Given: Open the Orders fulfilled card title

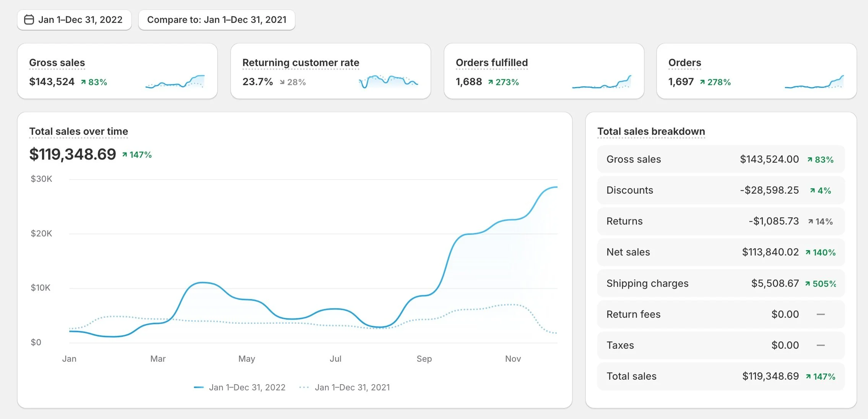Looking at the screenshot, I should pyautogui.click(x=491, y=63).
